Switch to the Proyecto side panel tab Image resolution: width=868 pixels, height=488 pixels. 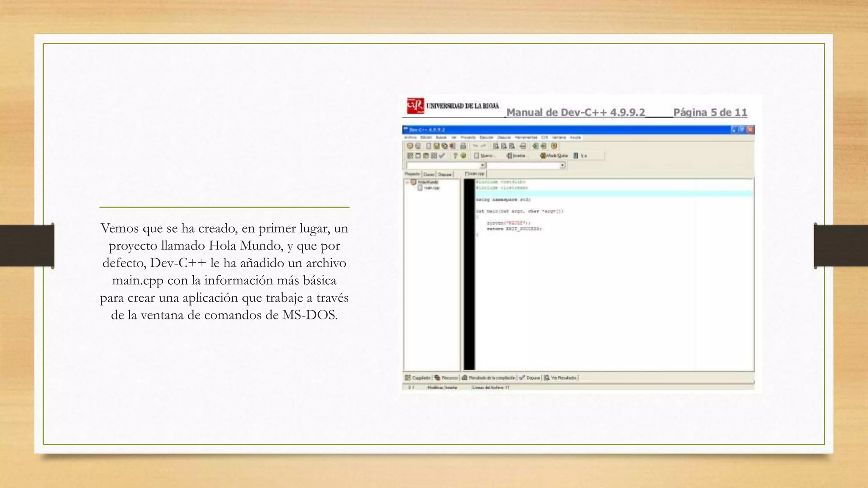pyautogui.click(x=412, y=174)
